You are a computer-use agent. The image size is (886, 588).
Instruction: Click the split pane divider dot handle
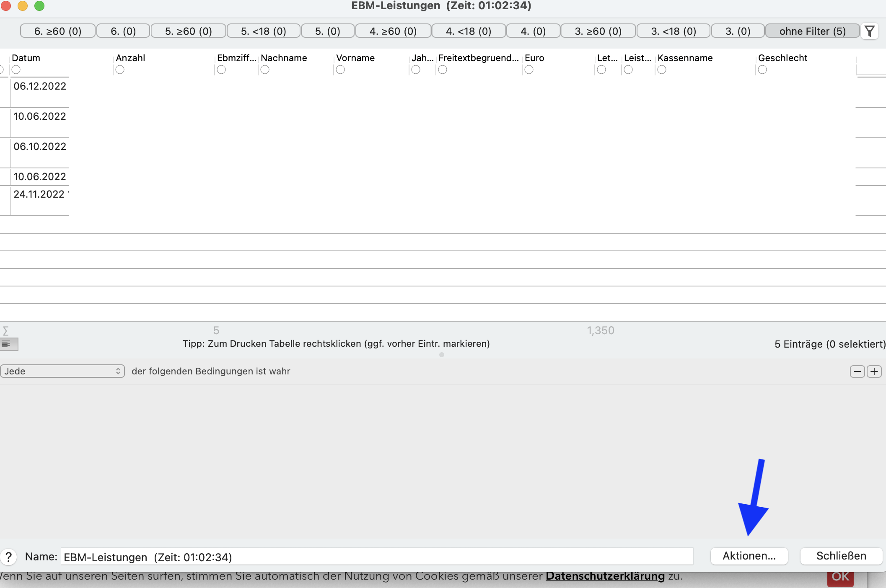click(x=442, y=355)
